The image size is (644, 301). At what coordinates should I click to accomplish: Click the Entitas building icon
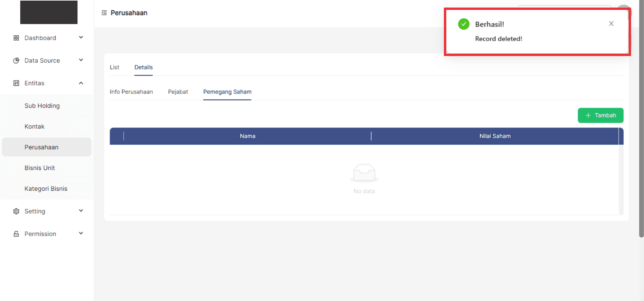click(x=16, y=83)
